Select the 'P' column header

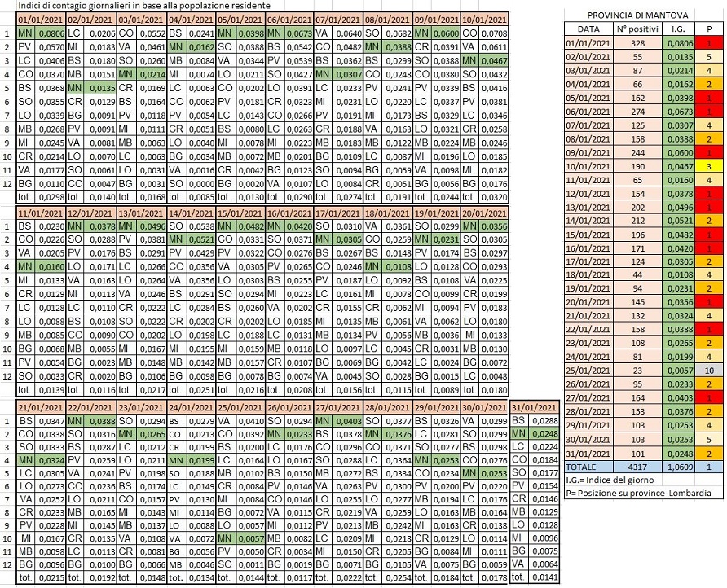click(x=709, y=29)
